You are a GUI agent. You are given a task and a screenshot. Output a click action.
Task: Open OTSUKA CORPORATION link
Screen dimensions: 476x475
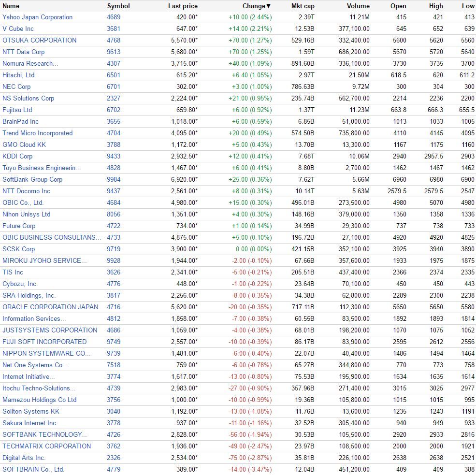[x=40, y=41]
